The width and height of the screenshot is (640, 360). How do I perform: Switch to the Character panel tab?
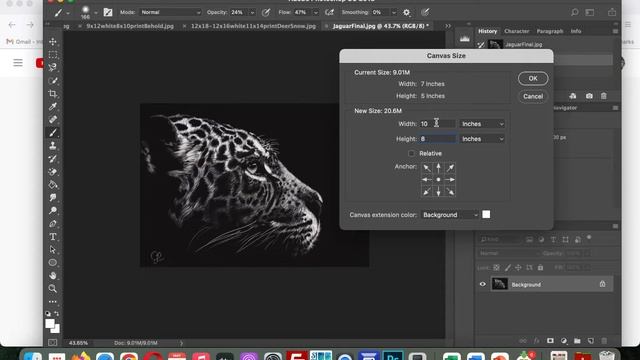[x=516, y=31]
